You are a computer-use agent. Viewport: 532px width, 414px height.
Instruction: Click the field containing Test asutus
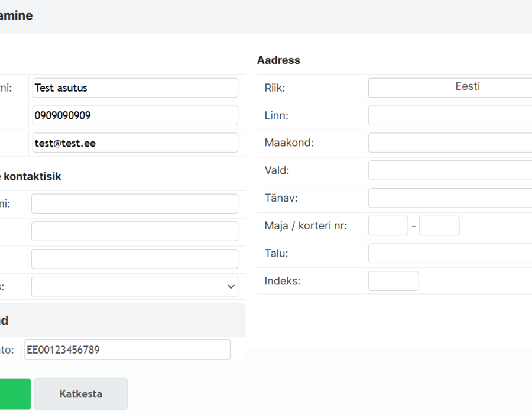pyautogui.click(x=135, y=88)
